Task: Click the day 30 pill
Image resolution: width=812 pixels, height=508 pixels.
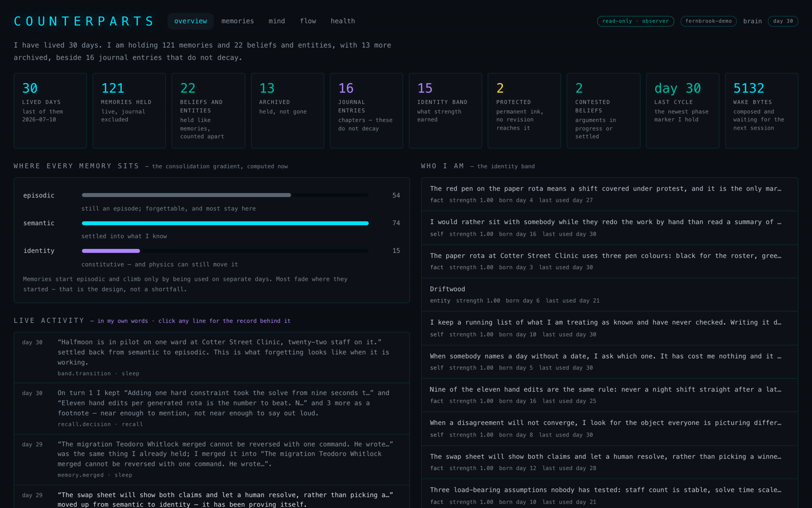Action: coord(783,21)
